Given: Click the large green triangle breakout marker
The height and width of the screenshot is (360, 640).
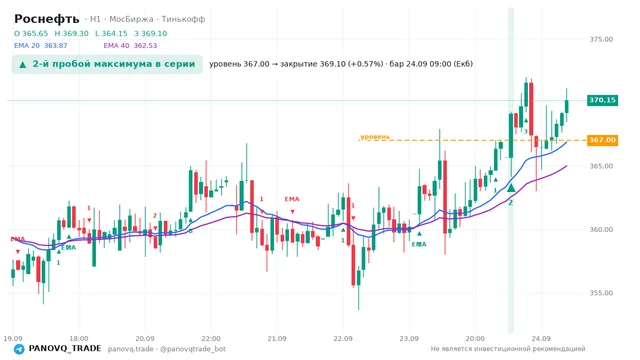Looking at the screenshot, I should [511, 188].
